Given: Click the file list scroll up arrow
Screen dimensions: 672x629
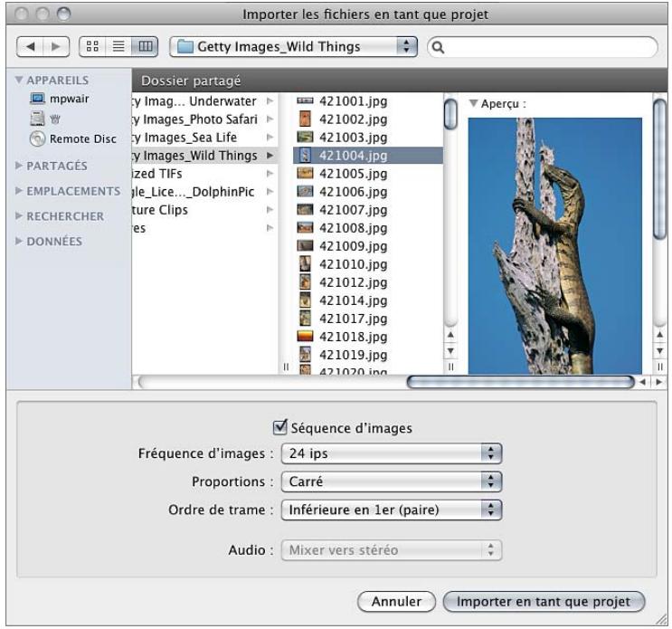Looking at the screenshot, I should click(450, 335).
